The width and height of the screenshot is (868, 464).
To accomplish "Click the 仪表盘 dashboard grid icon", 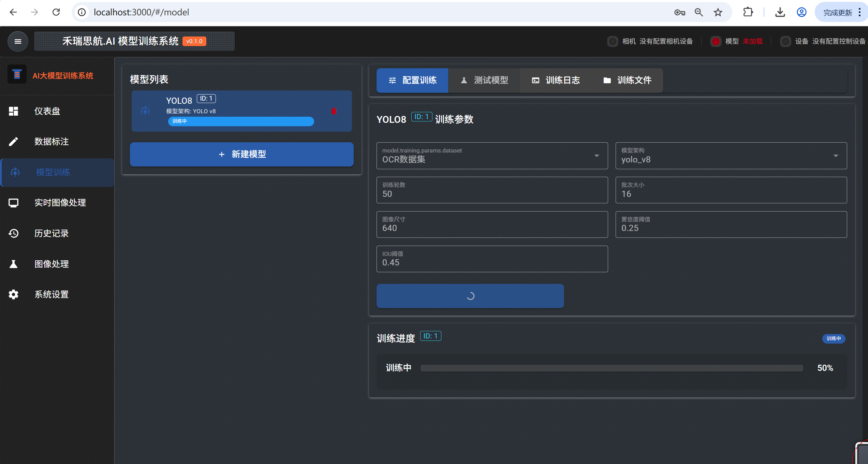I will pyautogui.click(x=13, y=111).
